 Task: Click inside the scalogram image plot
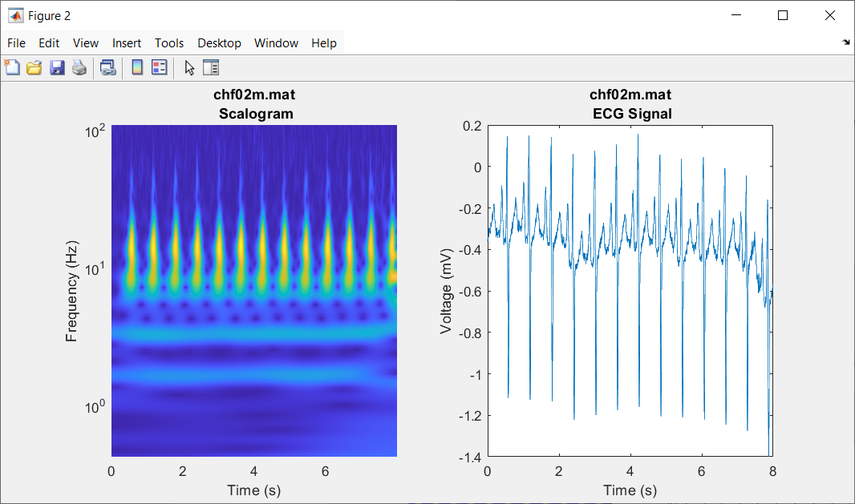[x=254, y=291]
